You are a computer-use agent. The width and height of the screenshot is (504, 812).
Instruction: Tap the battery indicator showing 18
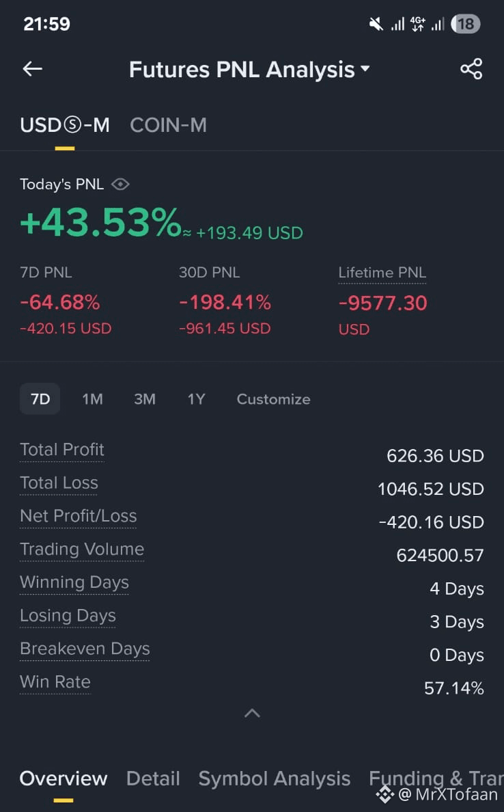coord(465,24)
